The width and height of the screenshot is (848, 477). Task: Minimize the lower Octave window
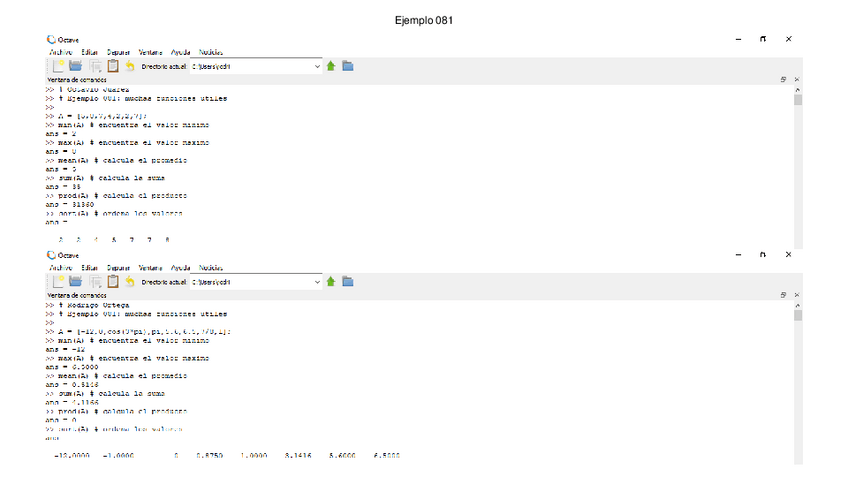point(738,254)
